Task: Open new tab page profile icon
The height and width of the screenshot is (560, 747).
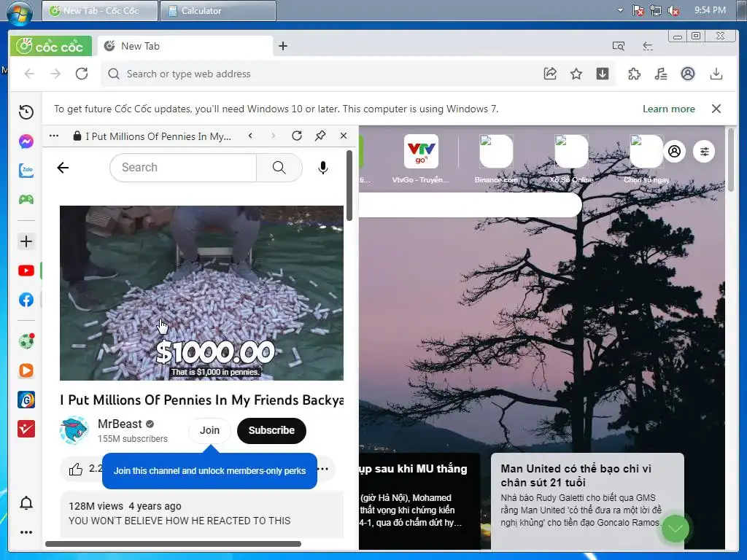Action: (674, 152)
